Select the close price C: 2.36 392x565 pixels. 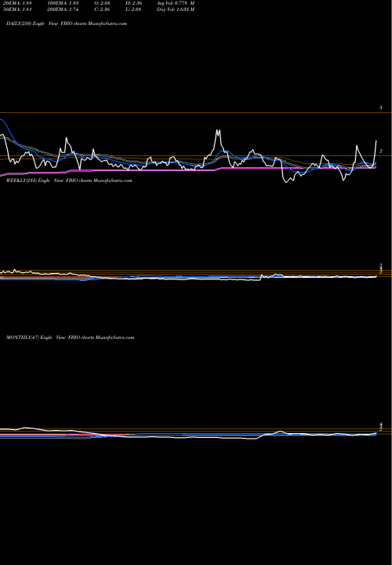coord(102,9)
